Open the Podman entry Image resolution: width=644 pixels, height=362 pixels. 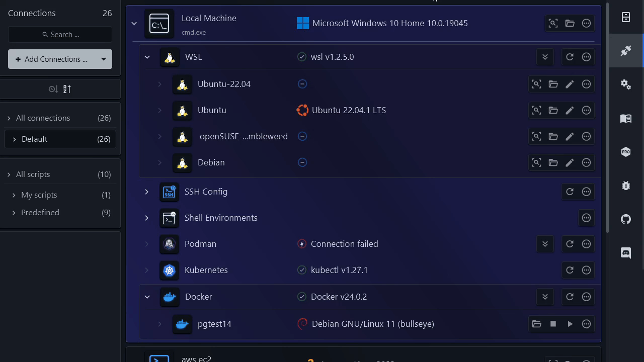point(200,244)
